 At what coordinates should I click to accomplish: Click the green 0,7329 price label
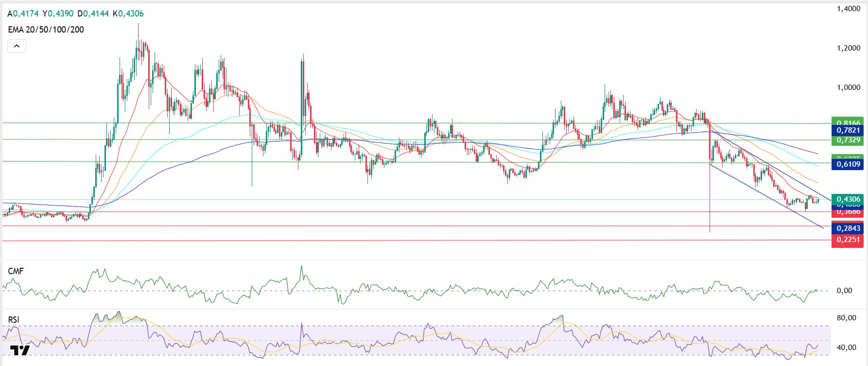click(x=848, y=140)
